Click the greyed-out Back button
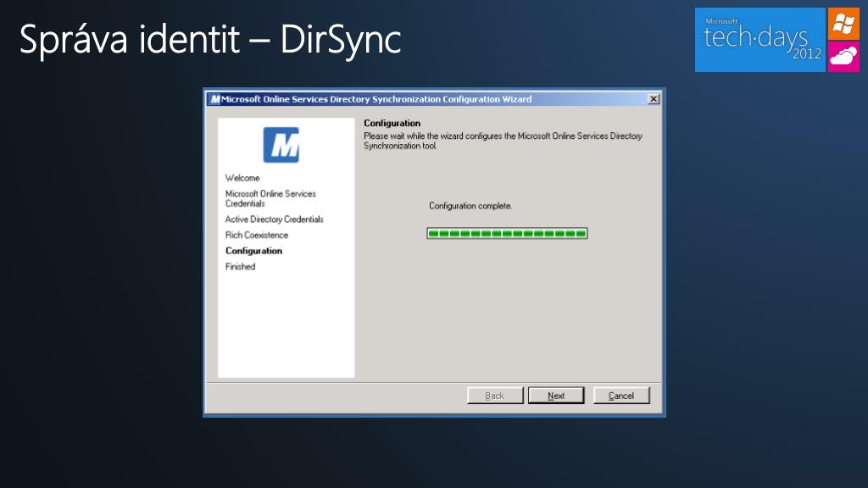The height and width of the screenshot is (488, 868). point(495,396)
